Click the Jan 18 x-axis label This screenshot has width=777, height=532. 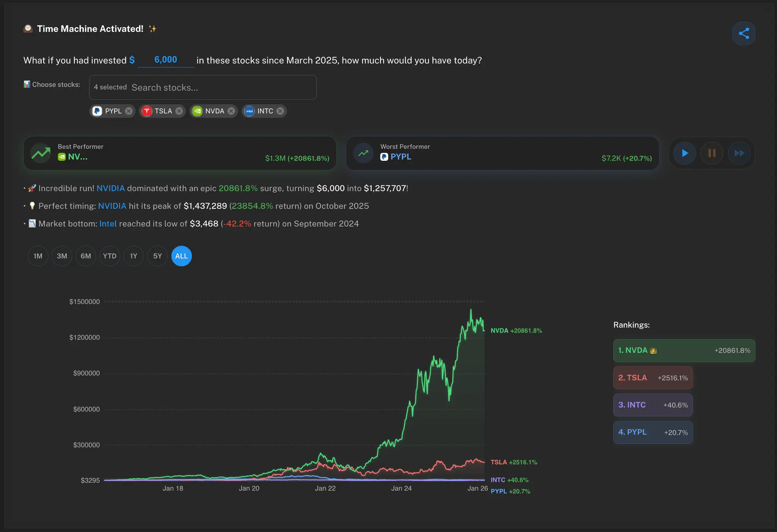click(173, 488)
